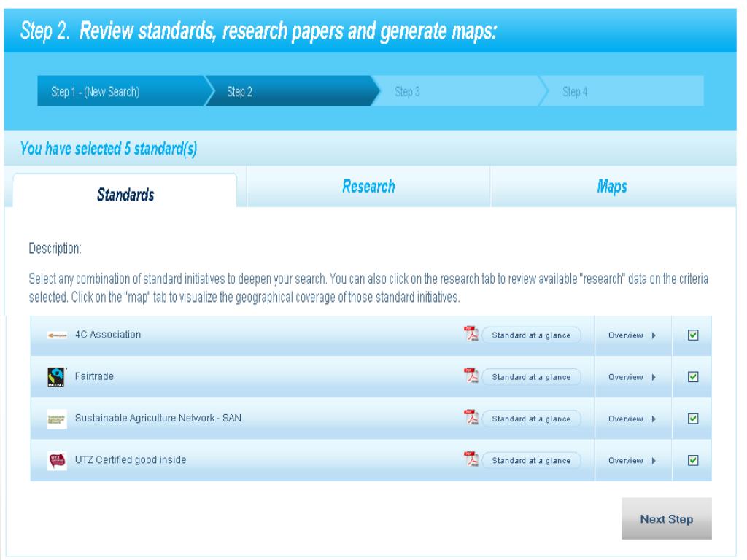The height and width of the screenshot is (560, 747).
Task: Select Step 3 in the progress bar
Action: pyautogui.click(x=459, y=91)
